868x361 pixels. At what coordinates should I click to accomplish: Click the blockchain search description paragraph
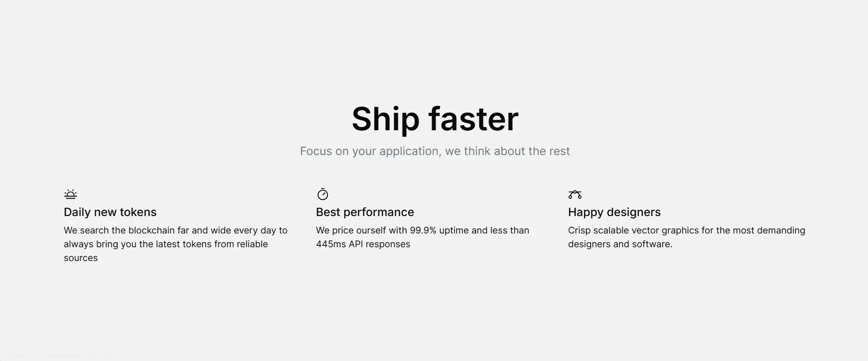pyautogui.click(x=176, y=244)
